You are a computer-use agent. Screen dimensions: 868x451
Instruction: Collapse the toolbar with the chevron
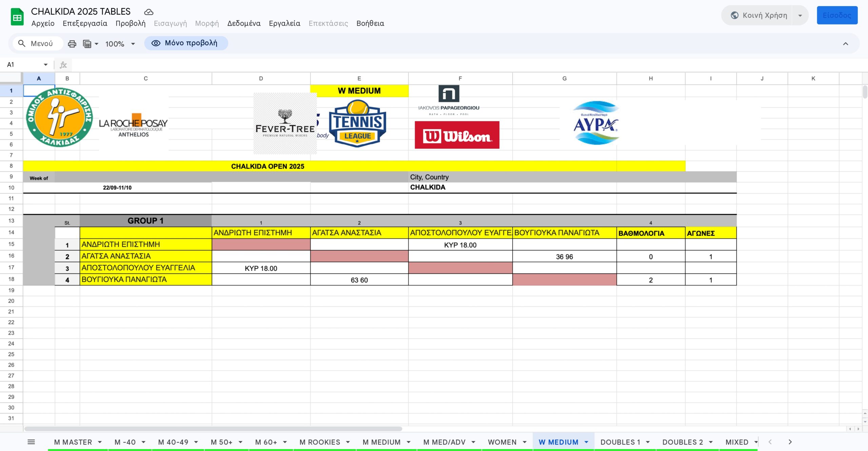pos(845,44)
